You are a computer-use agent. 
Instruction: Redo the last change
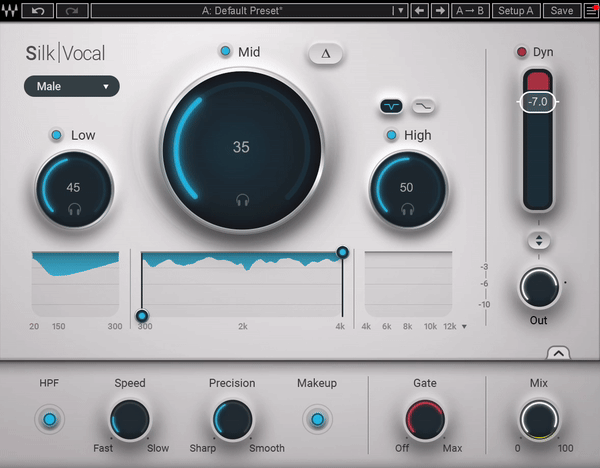[x=72, y=11]
